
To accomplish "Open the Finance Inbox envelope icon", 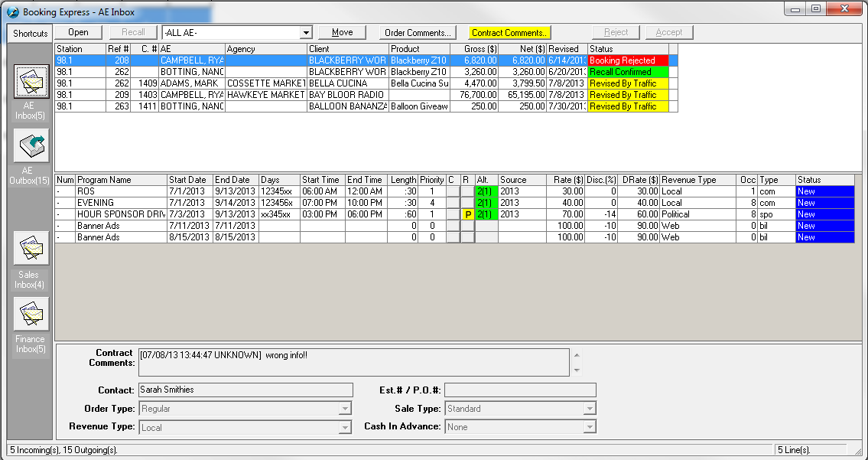I will [31, 314].
